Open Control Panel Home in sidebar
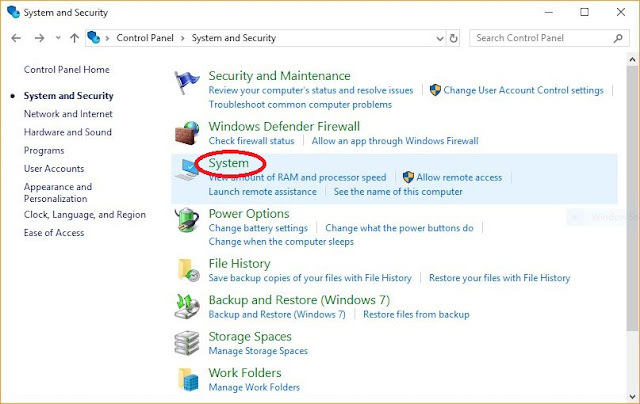The width and height of the screenshot is (640, 404). 67,69
